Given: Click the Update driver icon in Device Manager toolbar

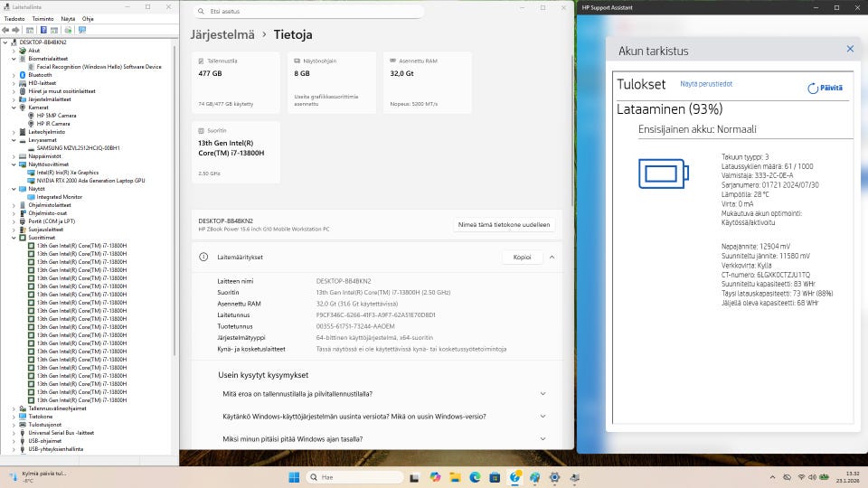Looking at the screenshot, I should (x=68, y=30).
